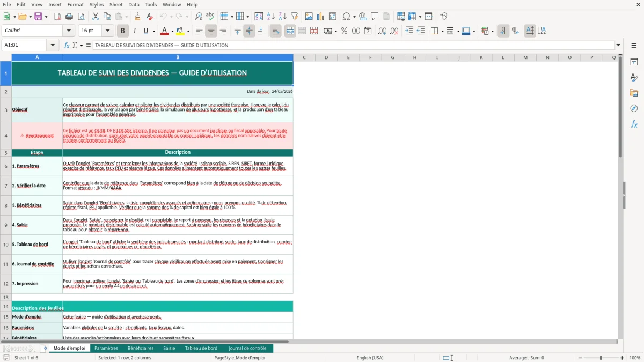Align text right
This screenshot has width=644, height=362.
223,31
